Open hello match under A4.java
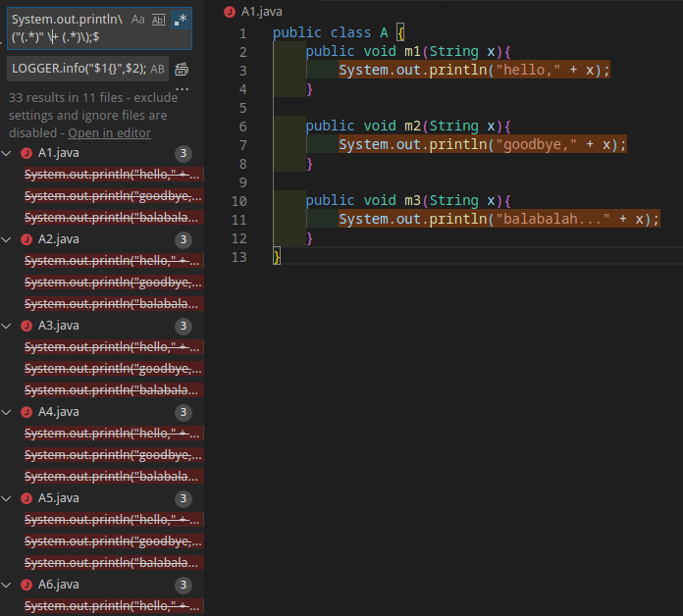The image size is (683, 616). tap(114, 434)
